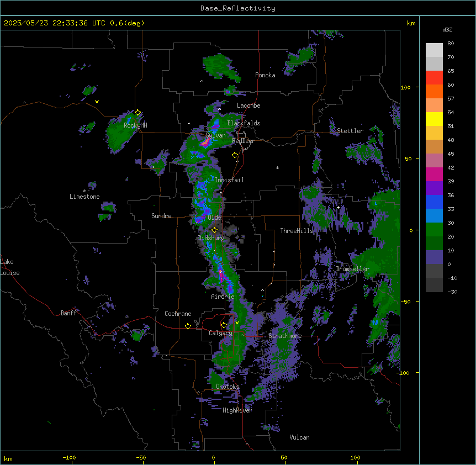The height and width of the screenshot is (465, 476).
Task: Click the Limestone label
Action: 84,197
